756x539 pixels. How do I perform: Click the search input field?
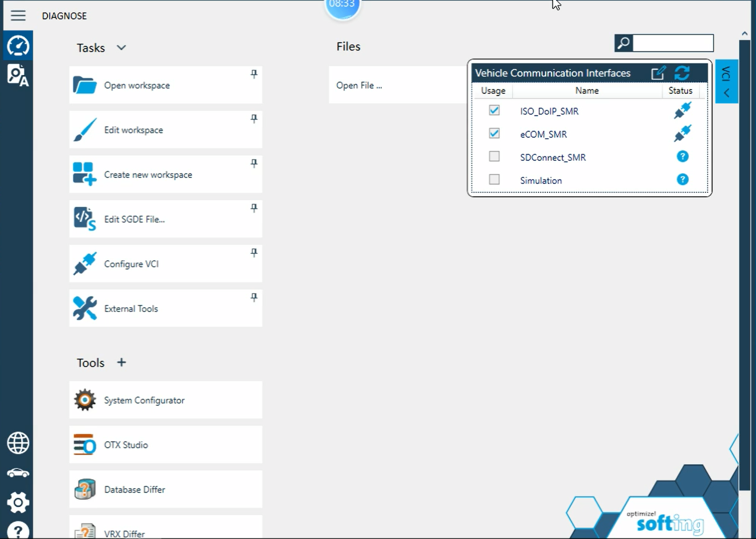(x=673, y=43)
